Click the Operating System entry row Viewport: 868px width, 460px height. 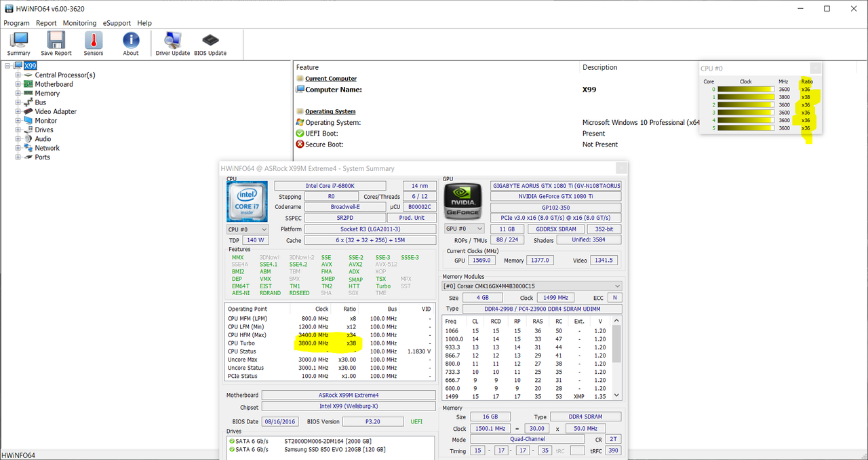(498, 123)
